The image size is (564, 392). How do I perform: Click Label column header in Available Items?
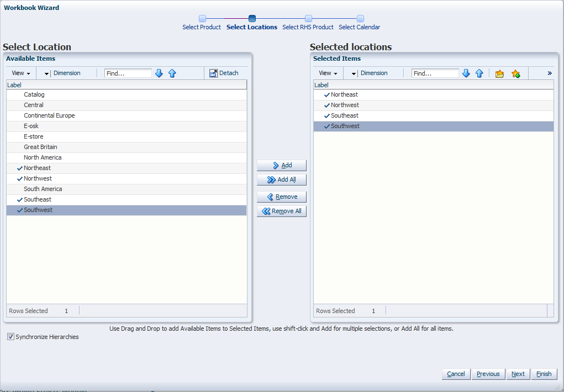coord(126,85)
